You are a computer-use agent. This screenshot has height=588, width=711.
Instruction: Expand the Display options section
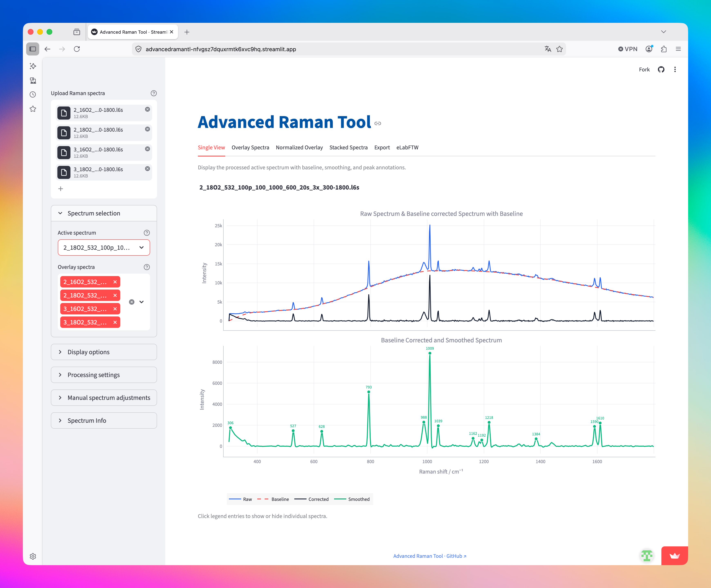[x=104, y=352]
